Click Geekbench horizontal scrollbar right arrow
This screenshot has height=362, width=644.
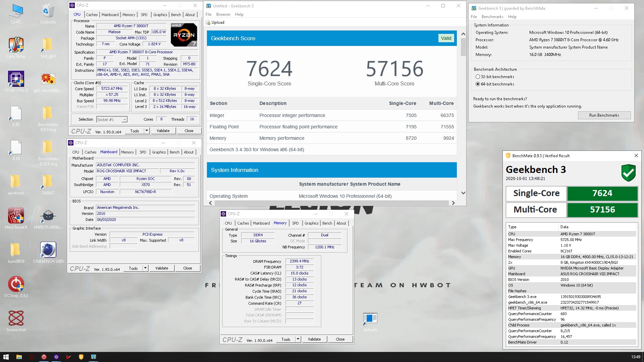pyautogui.click(x=453, y=203)
